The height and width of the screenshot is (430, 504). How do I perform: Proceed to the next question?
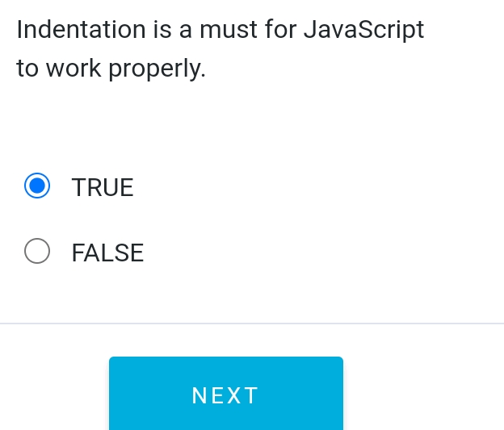tap(226, 395)
